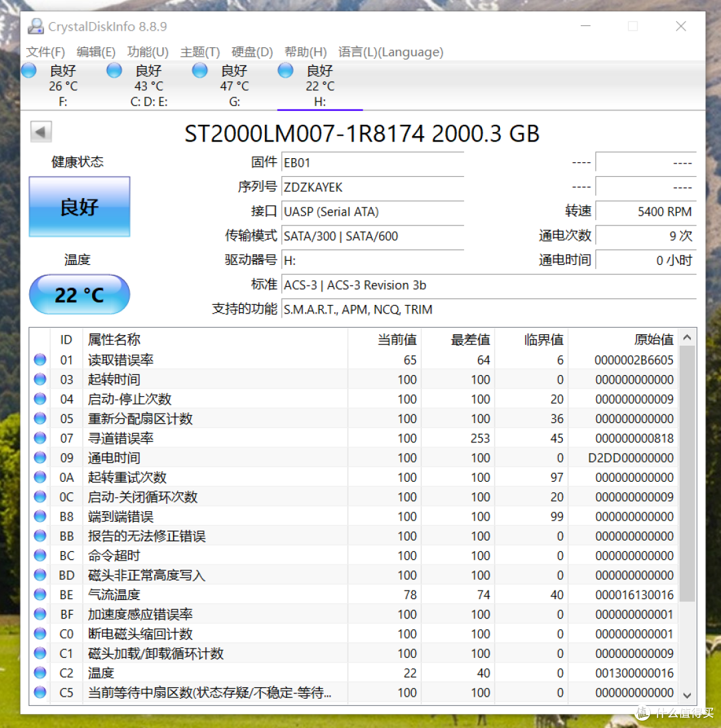Click the power-on hours field 0 小时

[x=646, y=260]
